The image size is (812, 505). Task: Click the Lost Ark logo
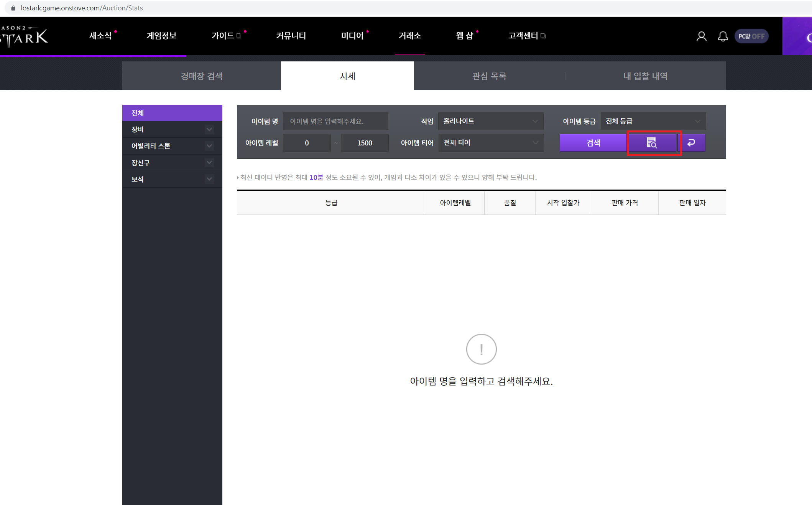pos(24,36)
